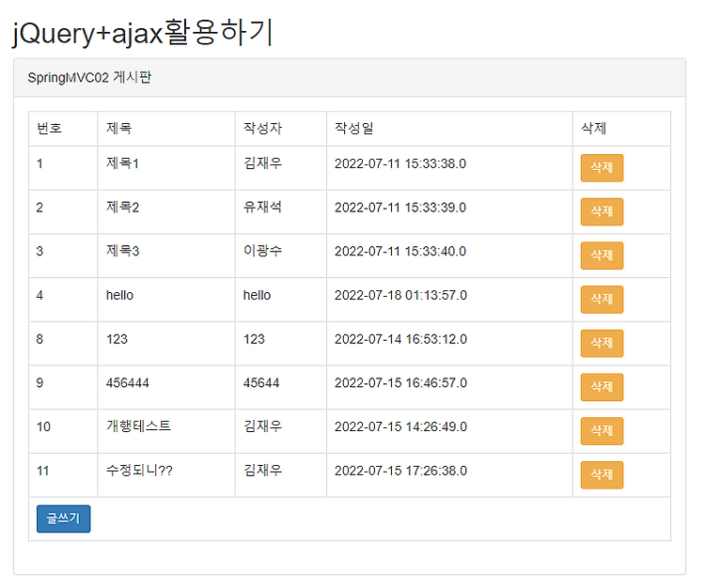Image resolution: width=705 pixels, height=588 pixels.
Task: Delete the row titled 제목3
Action: pos(602,255)
